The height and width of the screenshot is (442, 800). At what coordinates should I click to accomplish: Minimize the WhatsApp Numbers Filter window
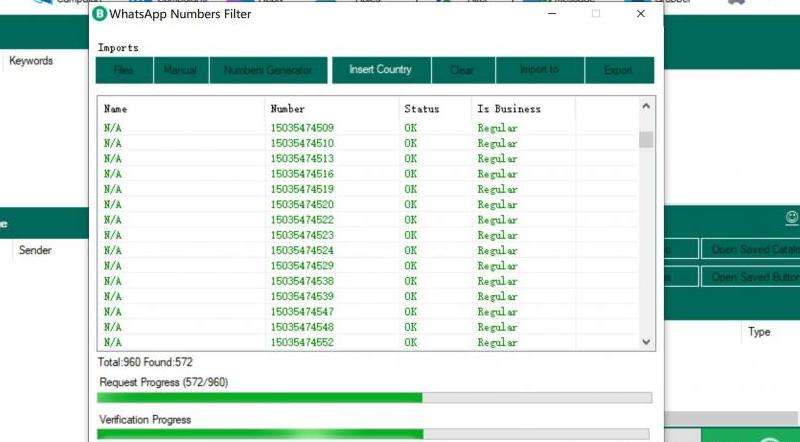coord(551,14)
